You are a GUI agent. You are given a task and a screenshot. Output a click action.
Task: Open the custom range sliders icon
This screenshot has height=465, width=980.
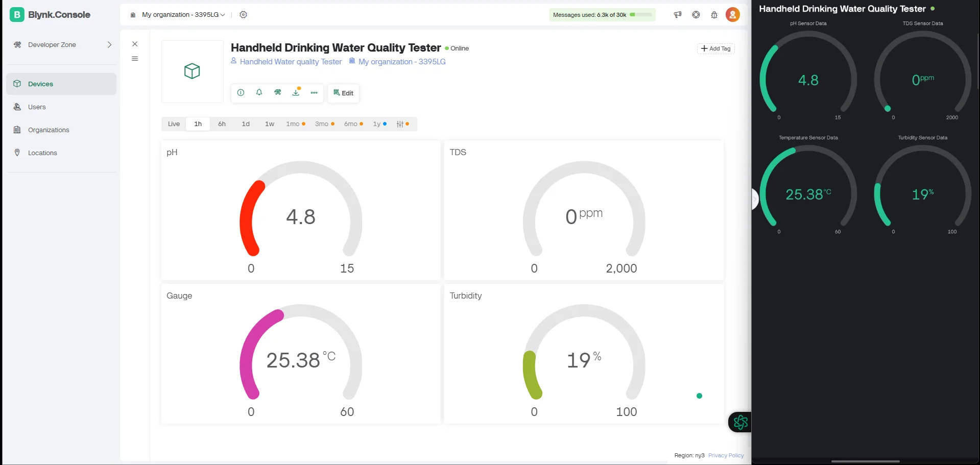click(403, 124)
